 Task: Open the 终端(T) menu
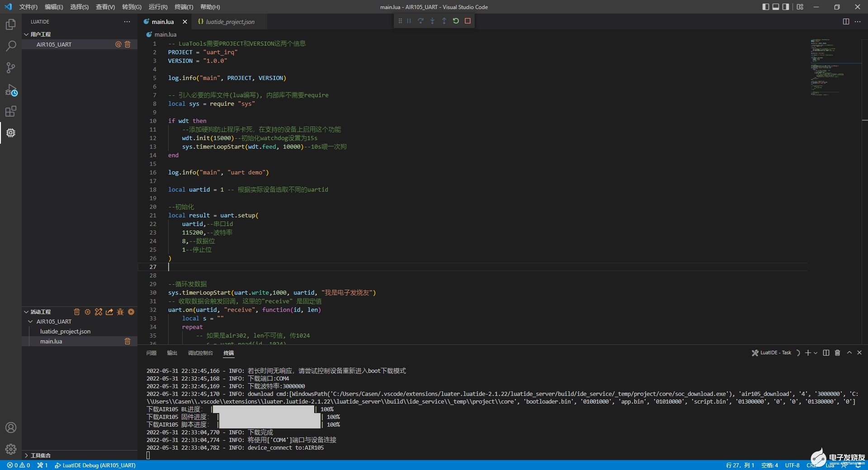184,7
